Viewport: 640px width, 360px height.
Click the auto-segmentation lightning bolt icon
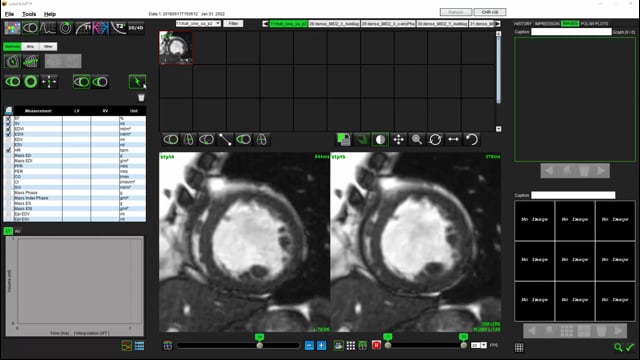click(137, 82)
